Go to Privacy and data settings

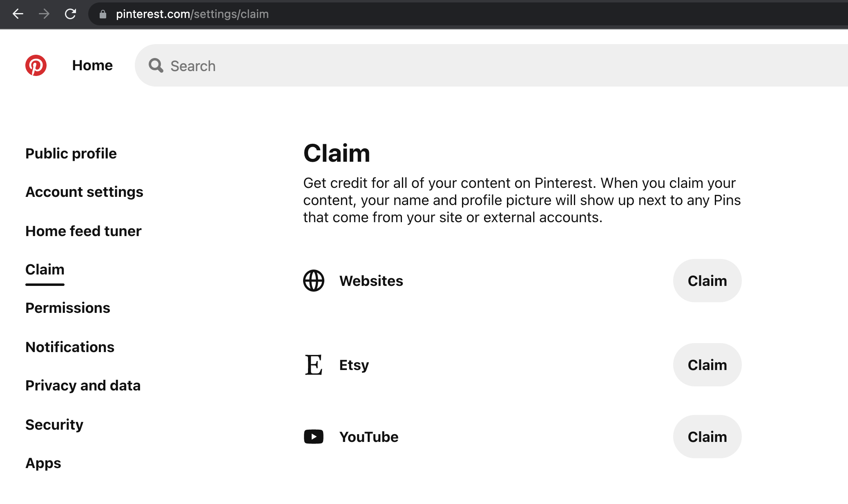[x=83, y=385]
